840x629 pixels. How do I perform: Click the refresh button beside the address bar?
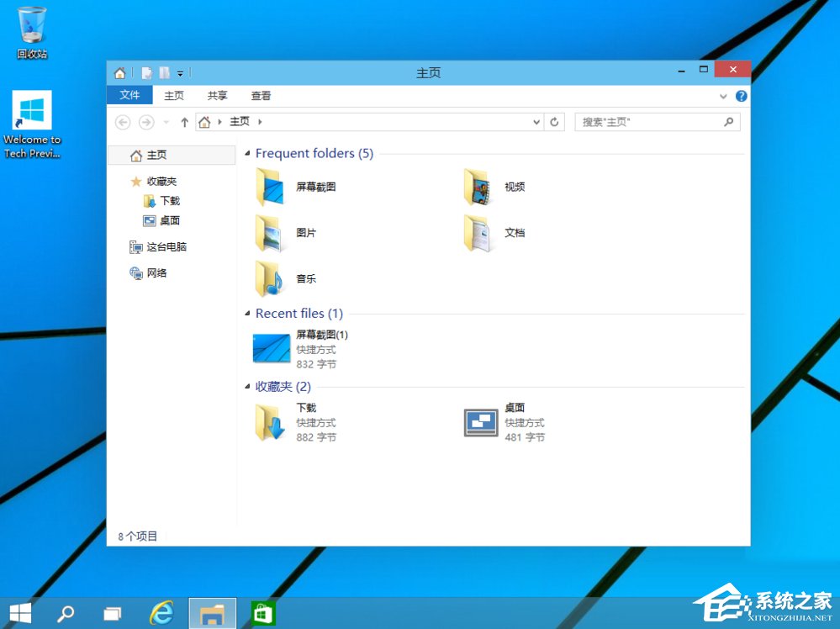click(555, 121)
